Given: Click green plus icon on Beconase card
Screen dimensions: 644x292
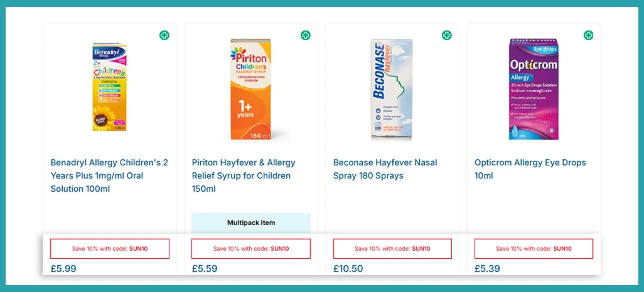Looking at the screenshot, I should click(x=447, y=35).
